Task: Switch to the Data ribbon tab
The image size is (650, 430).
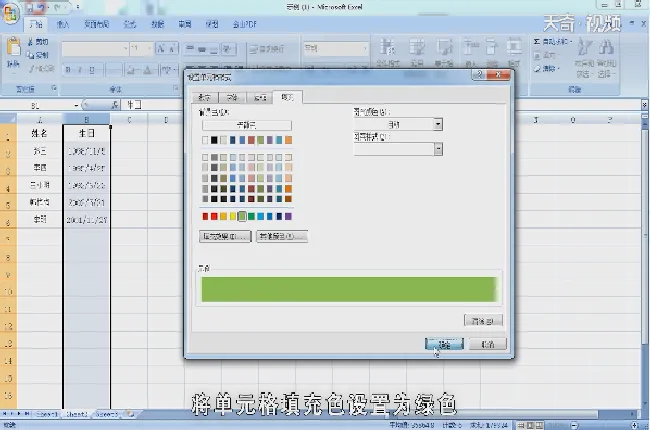Action: [x=158, y=24]
